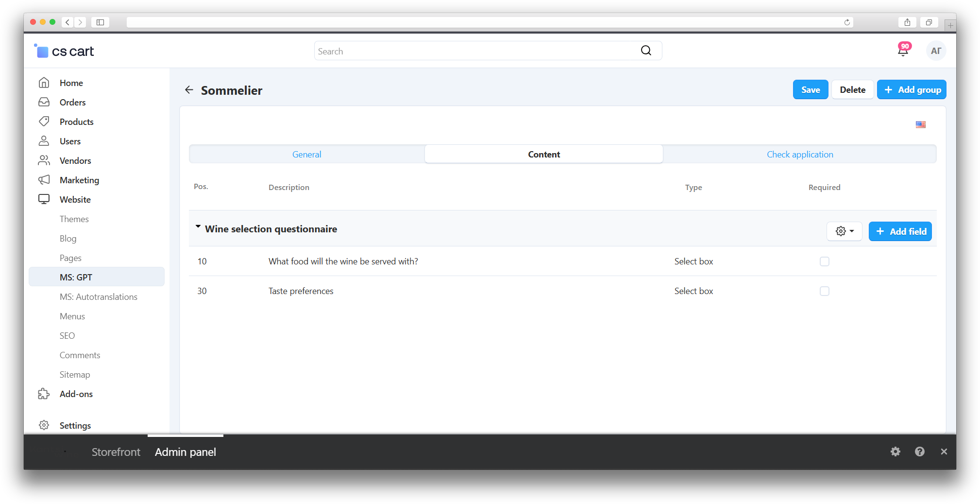This screenshot has width=980, height=504.
Task: Open Blog in the sidebar
Action: (68, 239)
